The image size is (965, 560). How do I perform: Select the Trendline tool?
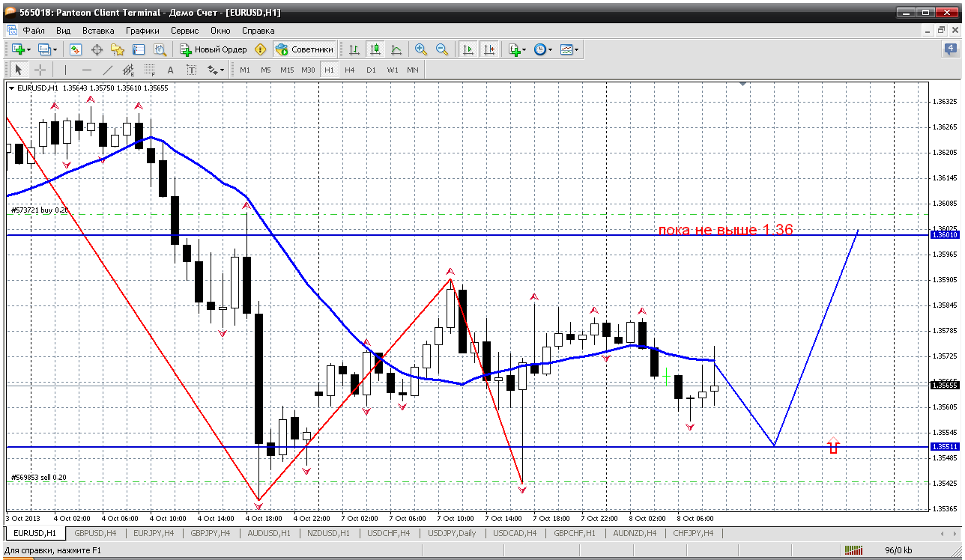[107, 70]
